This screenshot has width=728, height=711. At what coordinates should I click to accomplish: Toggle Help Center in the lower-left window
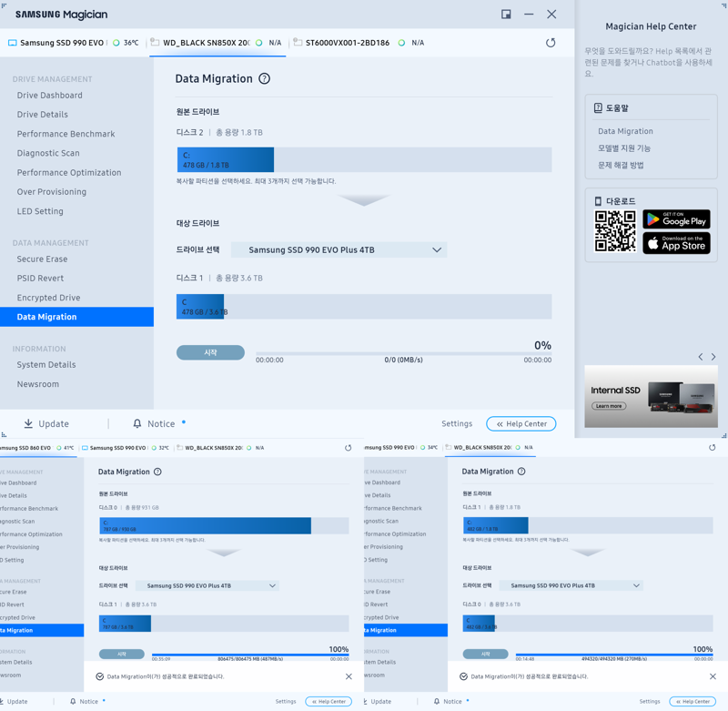pos(329,701)
